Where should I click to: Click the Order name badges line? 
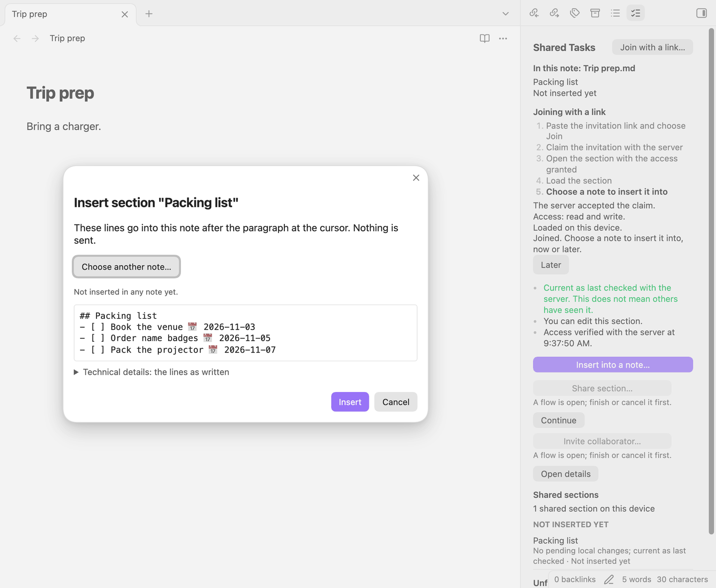tap(175, 338)
